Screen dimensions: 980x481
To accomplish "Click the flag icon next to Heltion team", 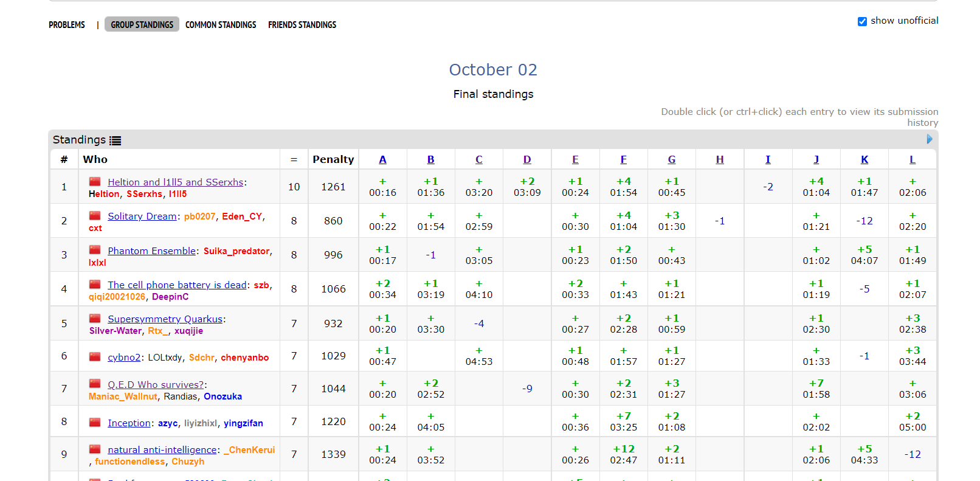I will 95,182.
